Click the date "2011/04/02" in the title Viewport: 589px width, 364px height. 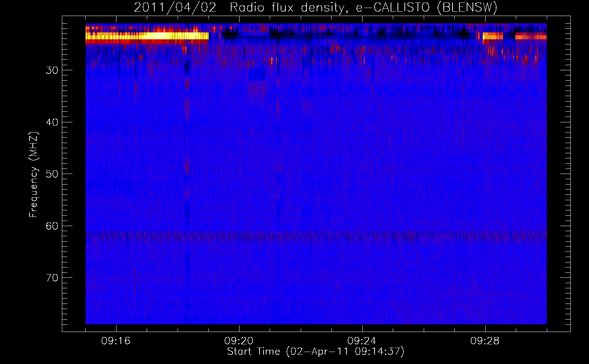(175, 8)
